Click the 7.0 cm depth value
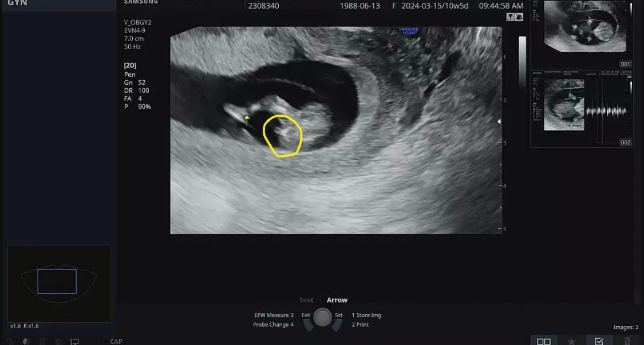 click(134, 38)
